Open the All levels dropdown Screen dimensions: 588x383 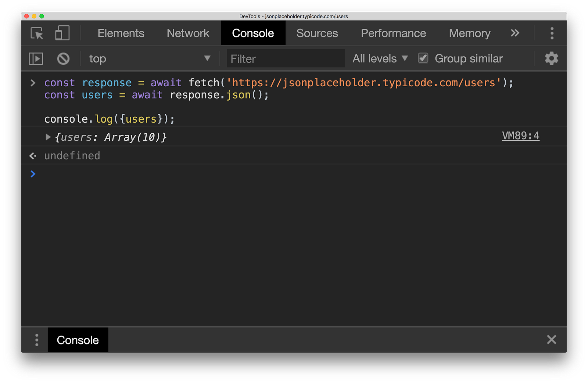tap(380, 58)
